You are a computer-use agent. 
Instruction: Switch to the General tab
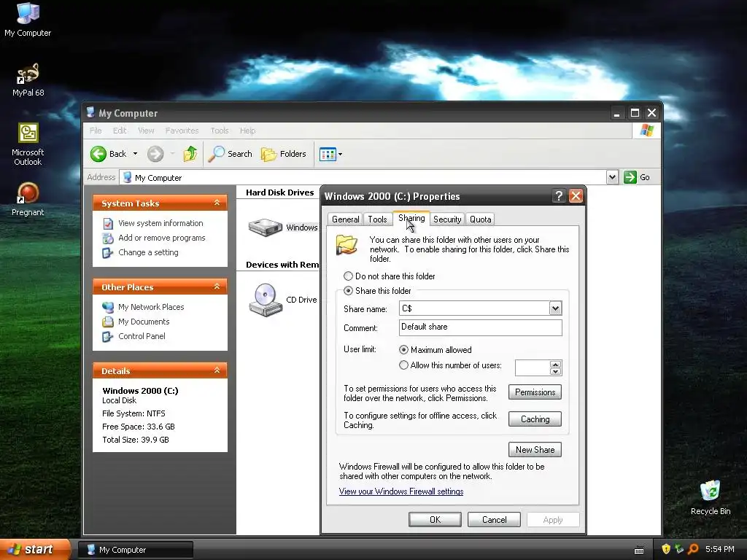click(x=345, y=219)
